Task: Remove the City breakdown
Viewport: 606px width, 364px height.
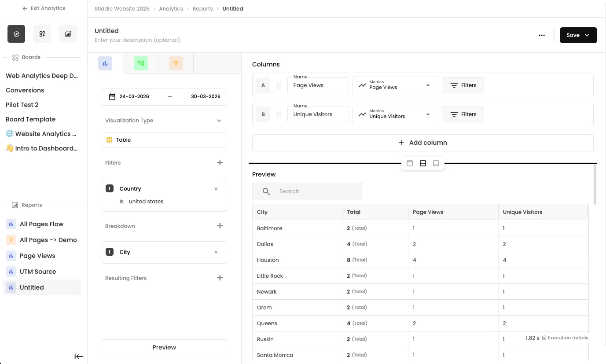Action: 216,252
